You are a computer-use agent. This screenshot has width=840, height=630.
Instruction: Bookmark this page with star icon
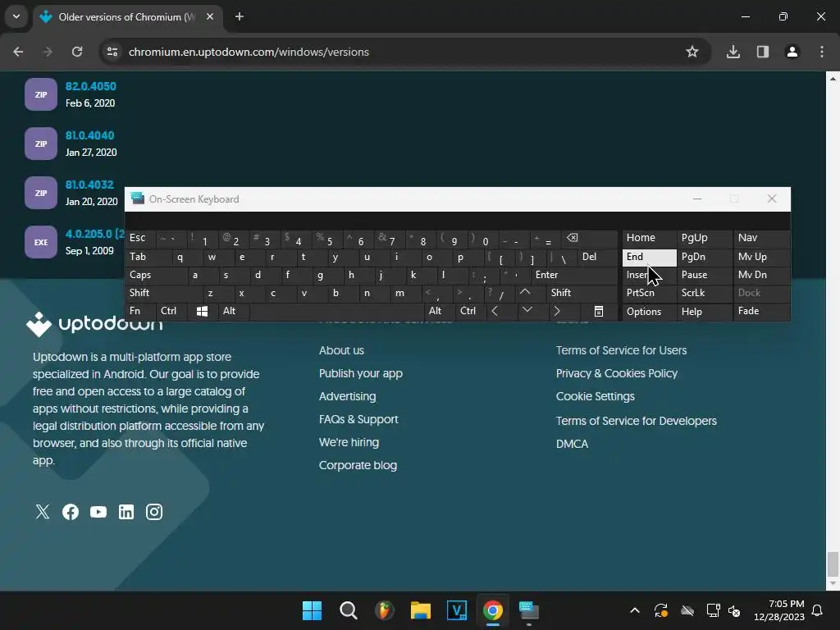coord(692,52)
